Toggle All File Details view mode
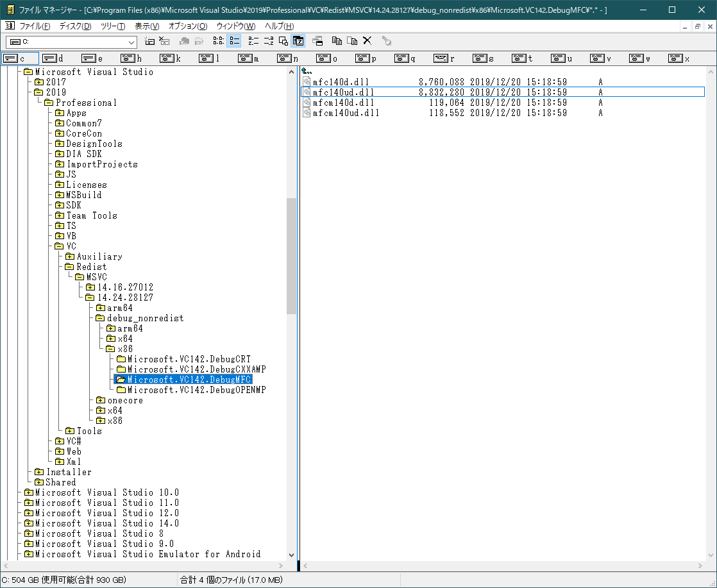 [x=234, y=41]
